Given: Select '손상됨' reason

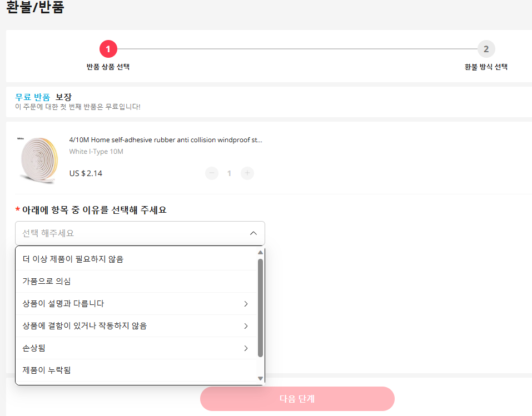Looking at the screenshot, I should tap(136, 348).
